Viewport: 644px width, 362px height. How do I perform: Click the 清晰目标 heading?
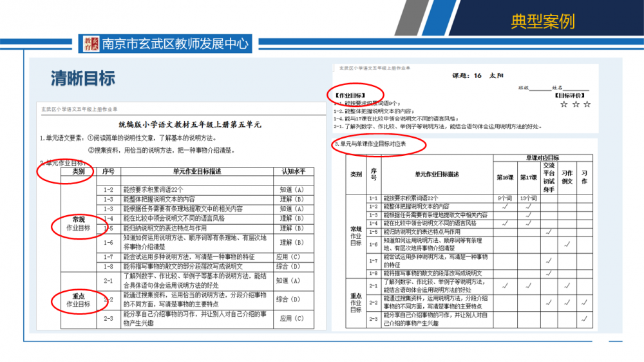tap(83, 78)
